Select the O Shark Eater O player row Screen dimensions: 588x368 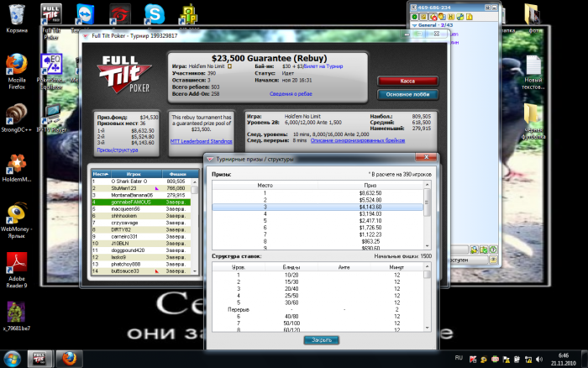pyautogui.click(x=141, y=181)
